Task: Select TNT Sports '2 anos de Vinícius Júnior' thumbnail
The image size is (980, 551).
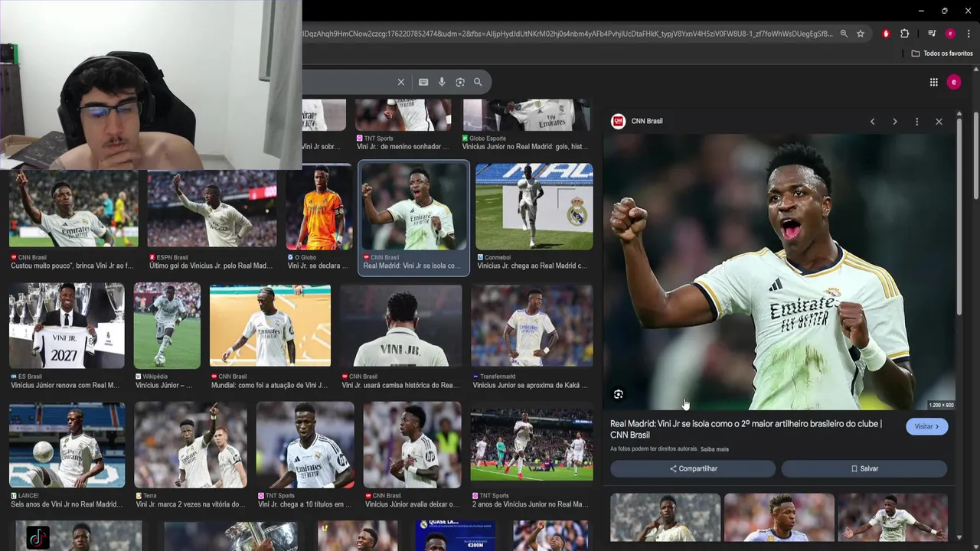Action: click(x=531, y=445)
